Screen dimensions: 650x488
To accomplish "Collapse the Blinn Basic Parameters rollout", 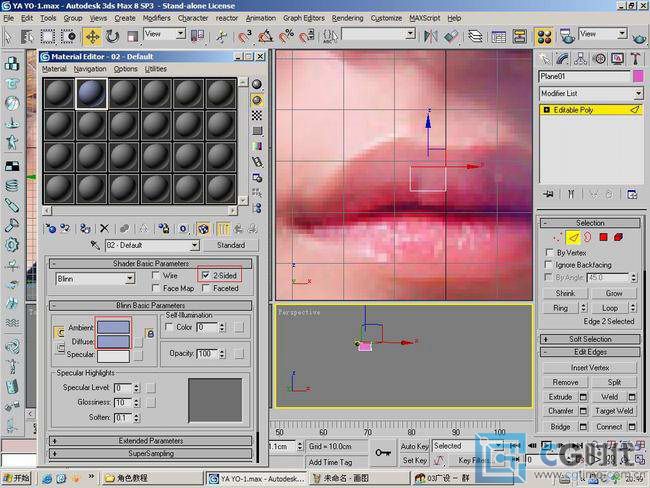I will click(150, 305).
